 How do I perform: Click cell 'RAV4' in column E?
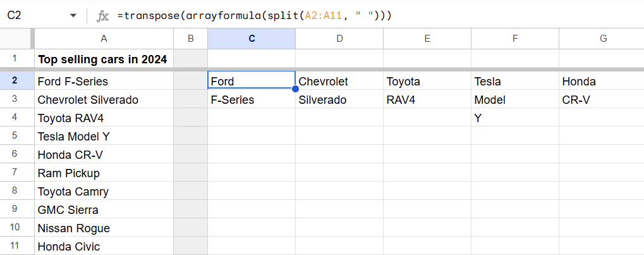pyautogui.click(x=427, y=99)
